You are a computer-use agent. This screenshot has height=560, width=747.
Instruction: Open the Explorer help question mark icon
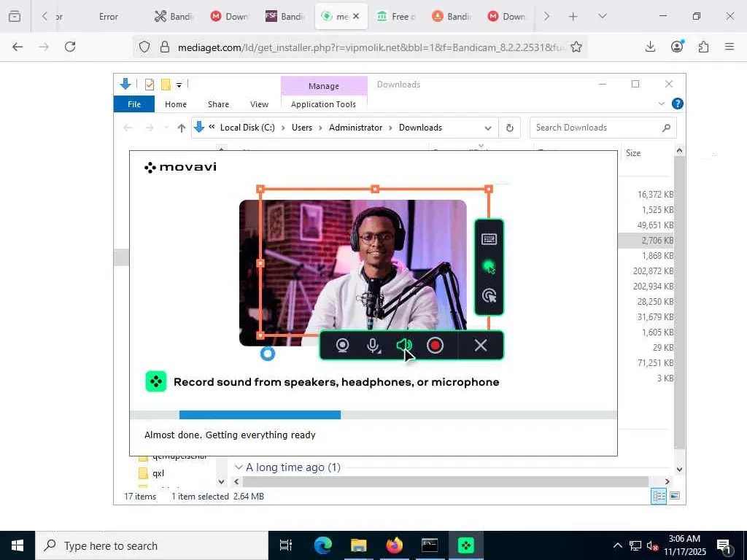pyautogui.click(x=677, y=104)
